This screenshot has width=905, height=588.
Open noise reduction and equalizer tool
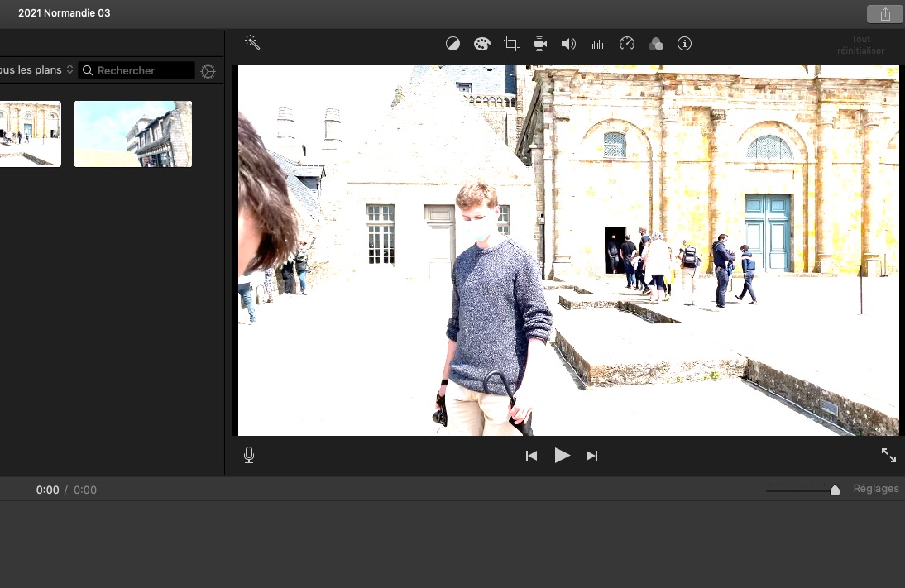pyautogui.click(x=597, y=44)
